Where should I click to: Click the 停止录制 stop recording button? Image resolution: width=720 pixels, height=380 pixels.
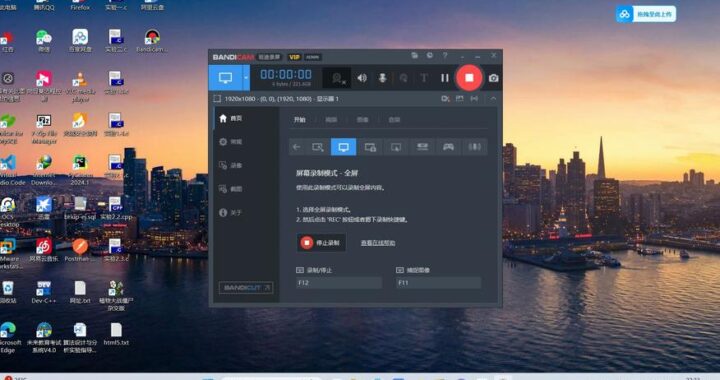click(321, 243)
